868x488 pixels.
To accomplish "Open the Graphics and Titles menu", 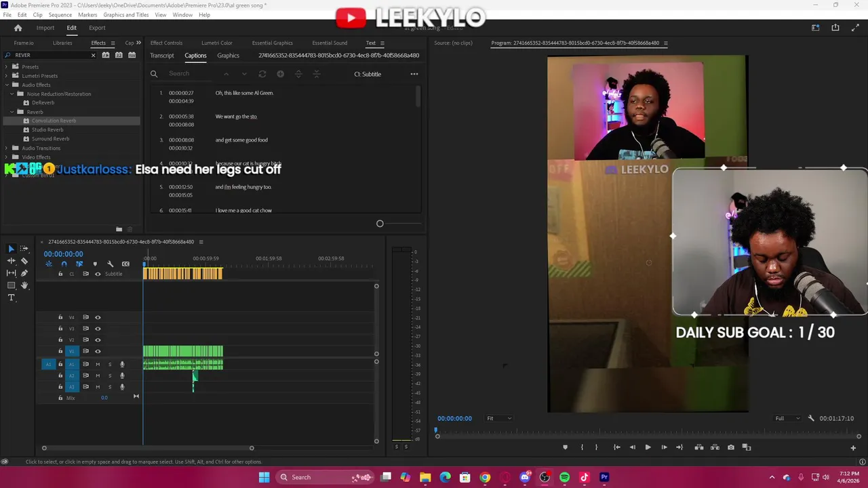I will pyautogui.click(x=126, y=15).
